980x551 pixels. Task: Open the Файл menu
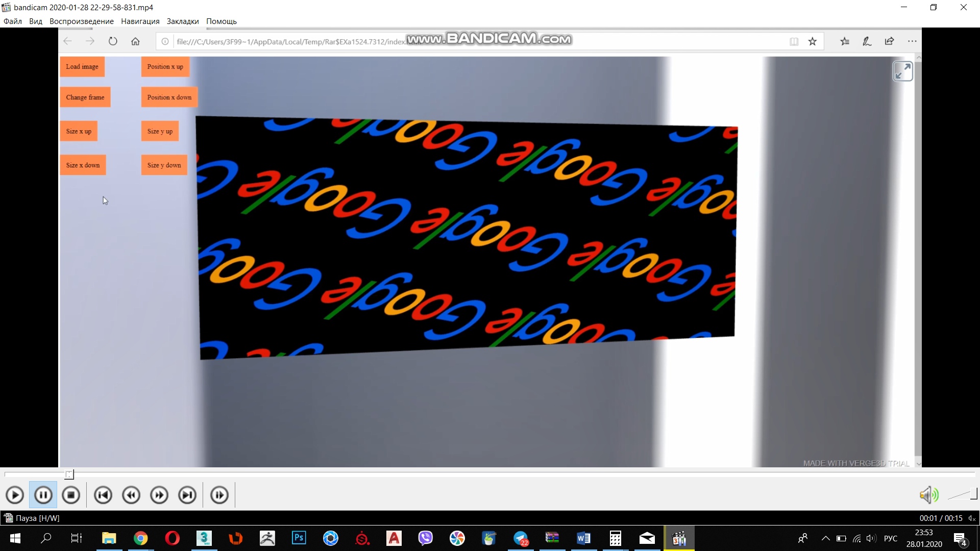tap(13, 21)
